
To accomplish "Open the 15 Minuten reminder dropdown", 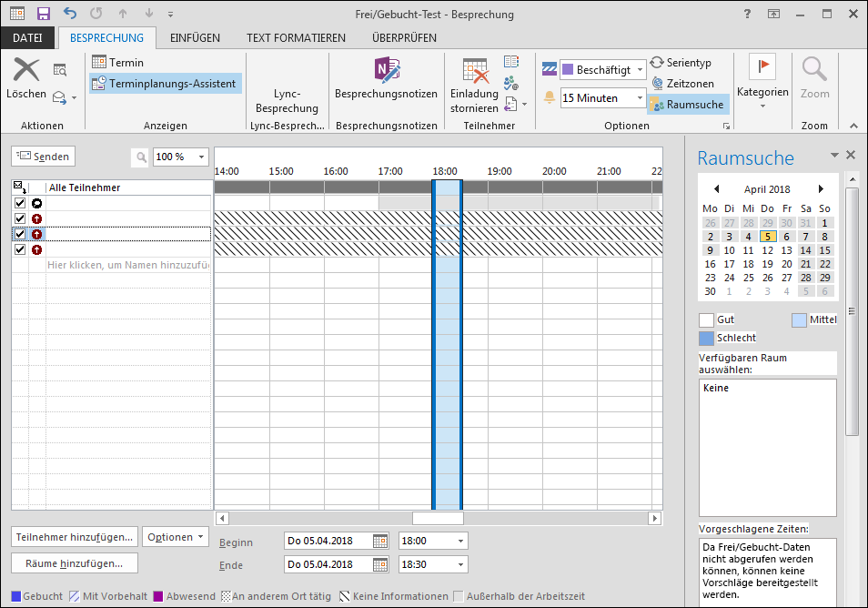I will pos(640,98).
